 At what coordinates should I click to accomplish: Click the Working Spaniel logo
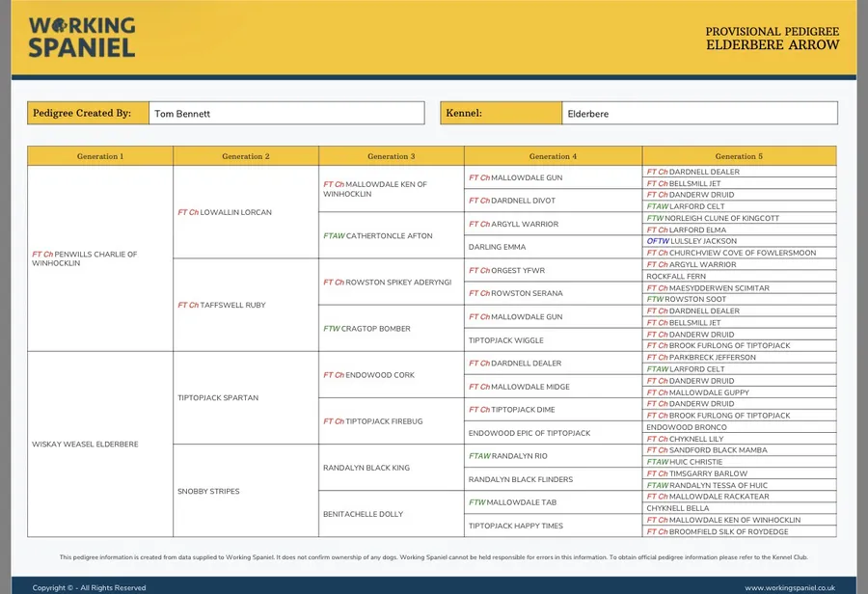pos(82,38)
